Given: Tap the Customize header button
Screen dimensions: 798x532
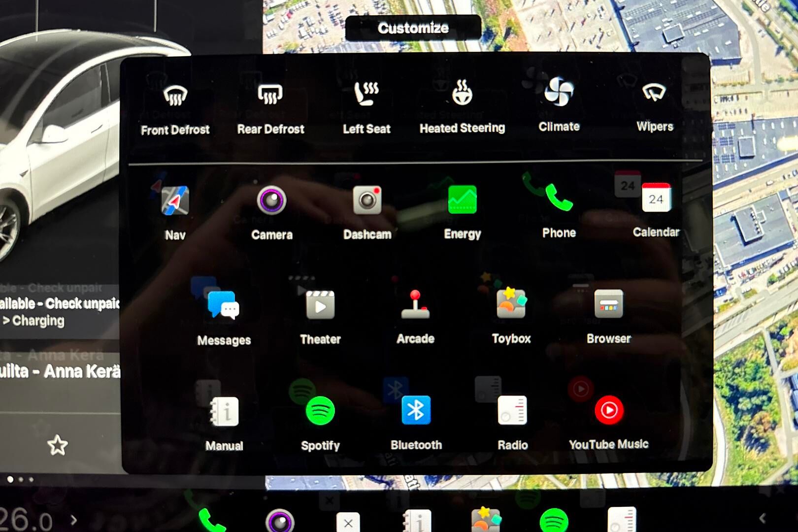Looking at the screenshot, I should click(x=413, y=28).
